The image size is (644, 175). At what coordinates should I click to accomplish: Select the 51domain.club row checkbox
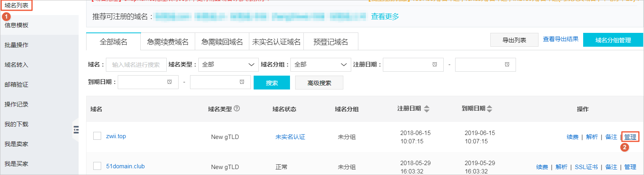[x=97, y=166]
